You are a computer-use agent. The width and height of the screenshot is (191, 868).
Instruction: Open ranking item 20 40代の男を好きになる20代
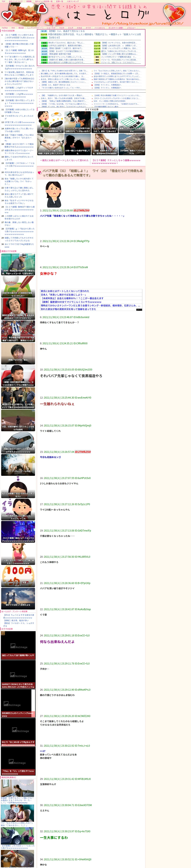pos(19,174)
